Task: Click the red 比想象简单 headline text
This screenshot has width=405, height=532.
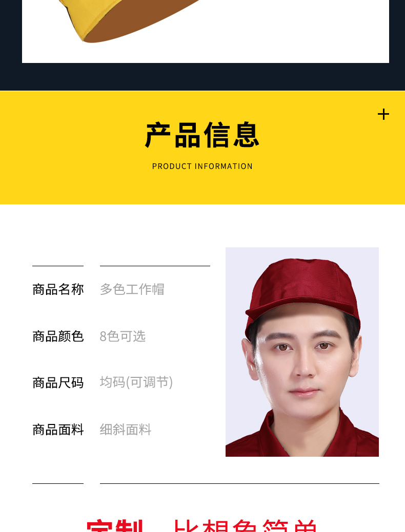Action: pos(246,525)
